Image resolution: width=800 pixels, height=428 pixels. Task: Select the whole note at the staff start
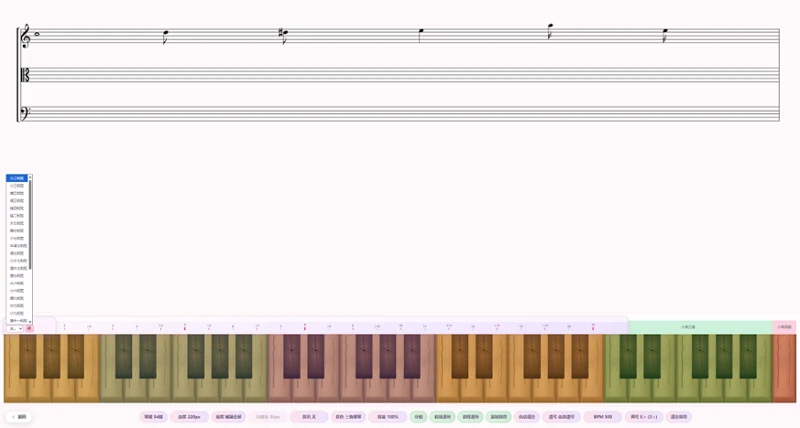[37, 35]
